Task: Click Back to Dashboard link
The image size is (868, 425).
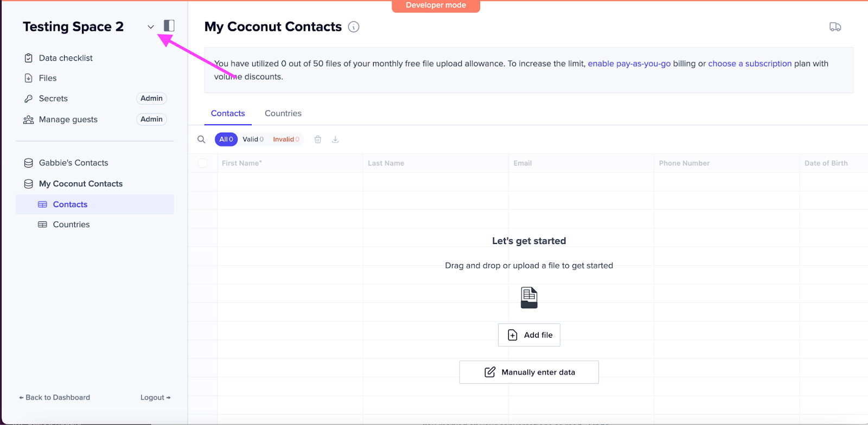Action: (55, 397)
